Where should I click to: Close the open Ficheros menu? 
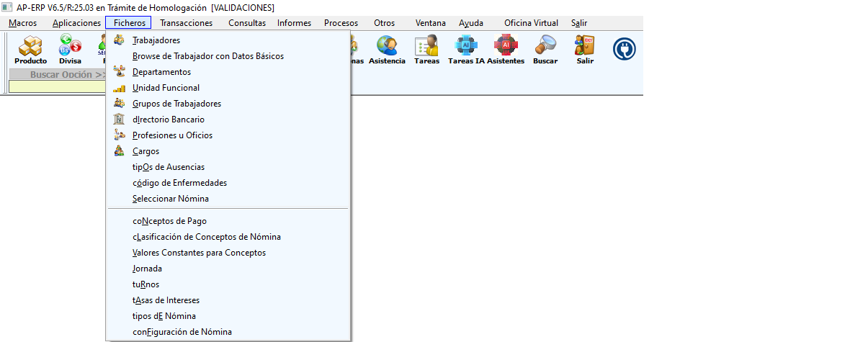[129, 23]
